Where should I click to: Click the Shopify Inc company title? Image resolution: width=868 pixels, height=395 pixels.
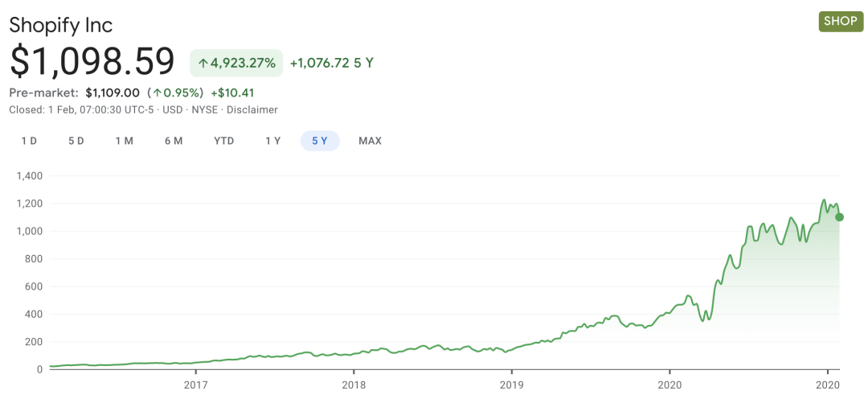pyautogui.click(x=61, y=25)
